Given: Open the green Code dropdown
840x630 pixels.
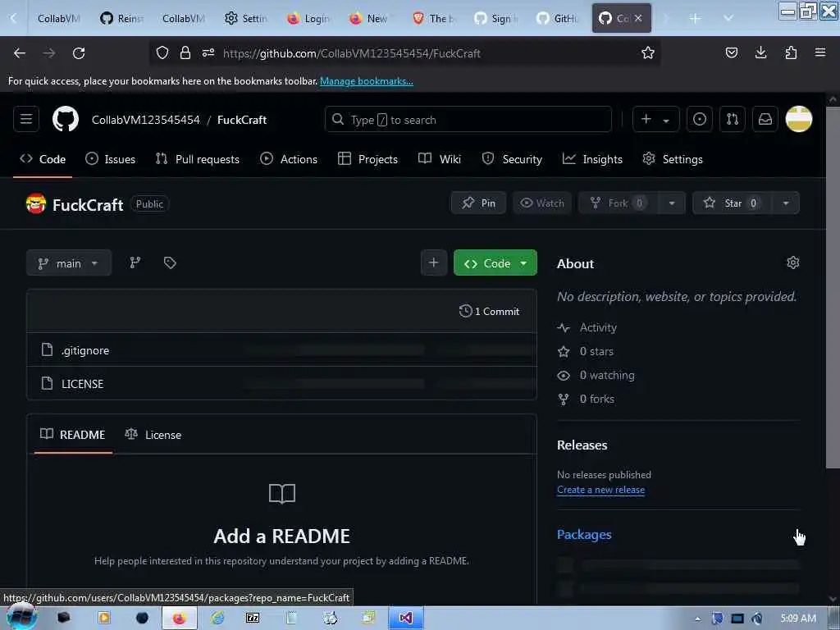Looking at the screenshot, I should [495, 263].
